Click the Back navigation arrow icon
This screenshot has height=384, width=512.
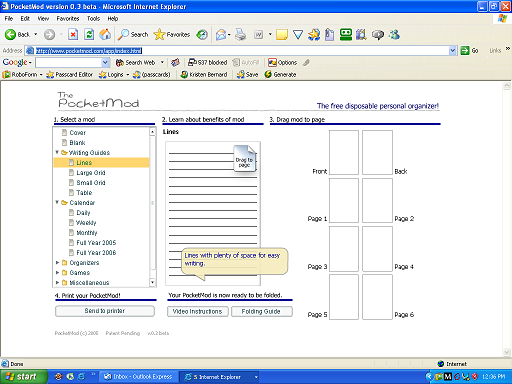tap(10, 34)
